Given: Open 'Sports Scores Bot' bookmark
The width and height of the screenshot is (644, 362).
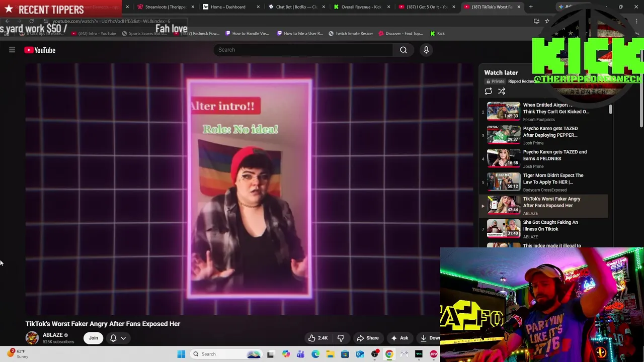Looking at the screenshot, I should (x=144, y=34).
